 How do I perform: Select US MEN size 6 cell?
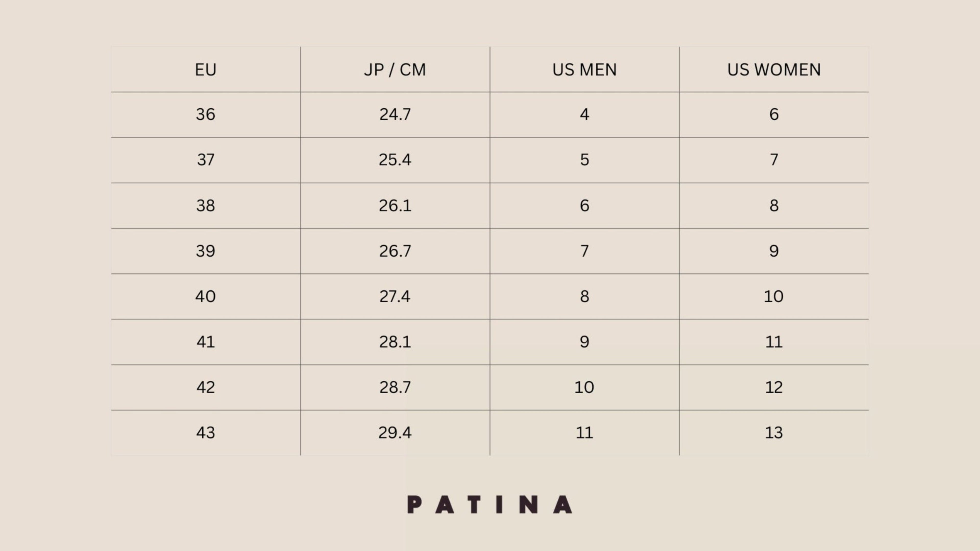pos(584,205)
